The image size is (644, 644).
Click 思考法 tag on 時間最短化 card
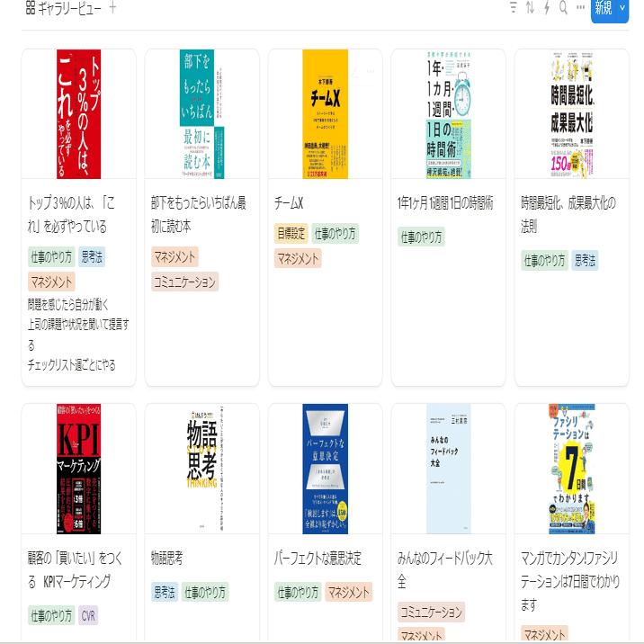coord(585,261)
